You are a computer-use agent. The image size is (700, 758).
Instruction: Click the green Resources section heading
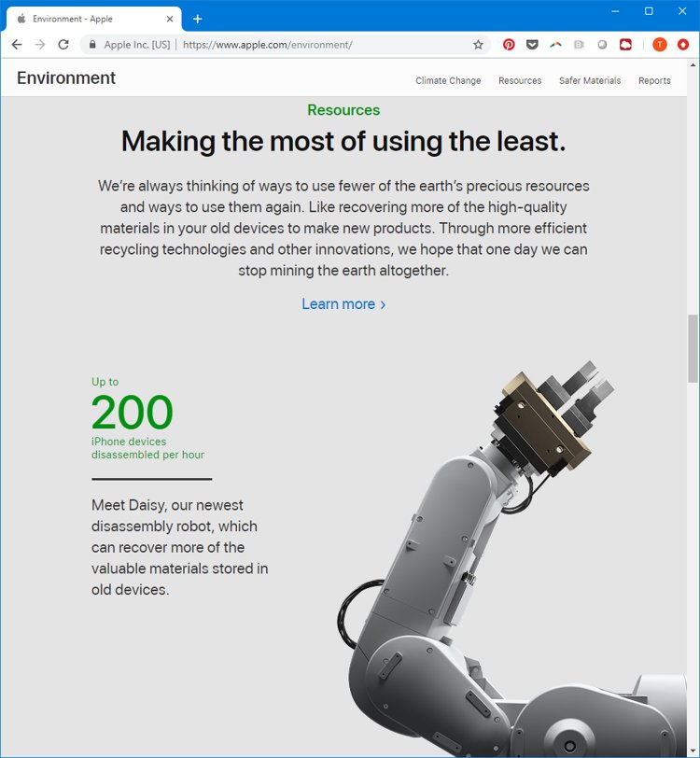(x=343, y=110)
